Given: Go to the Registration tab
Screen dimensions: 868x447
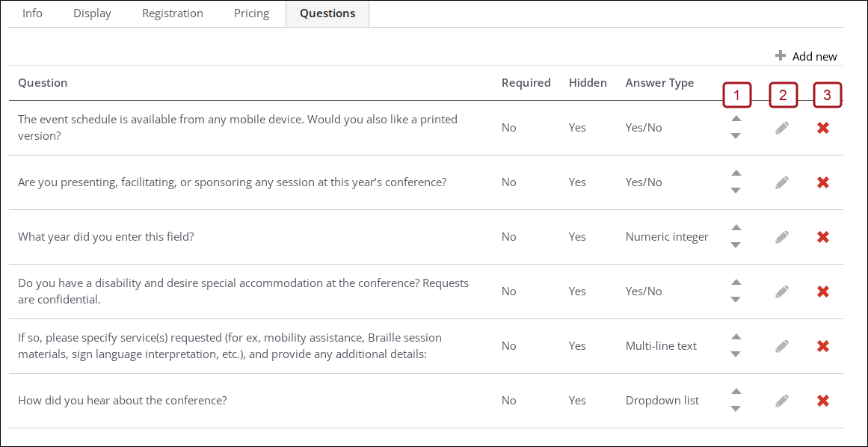Looking at the screenshot, I should pos(173,13).
